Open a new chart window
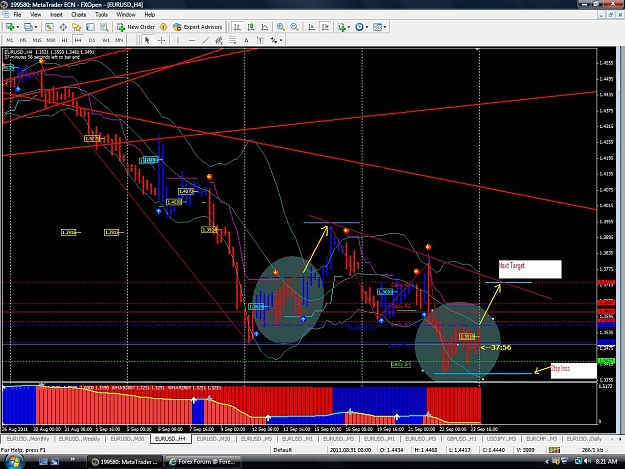Image resolution: width=625 pixels, height=469 pixels. click(x=10, y=27)
